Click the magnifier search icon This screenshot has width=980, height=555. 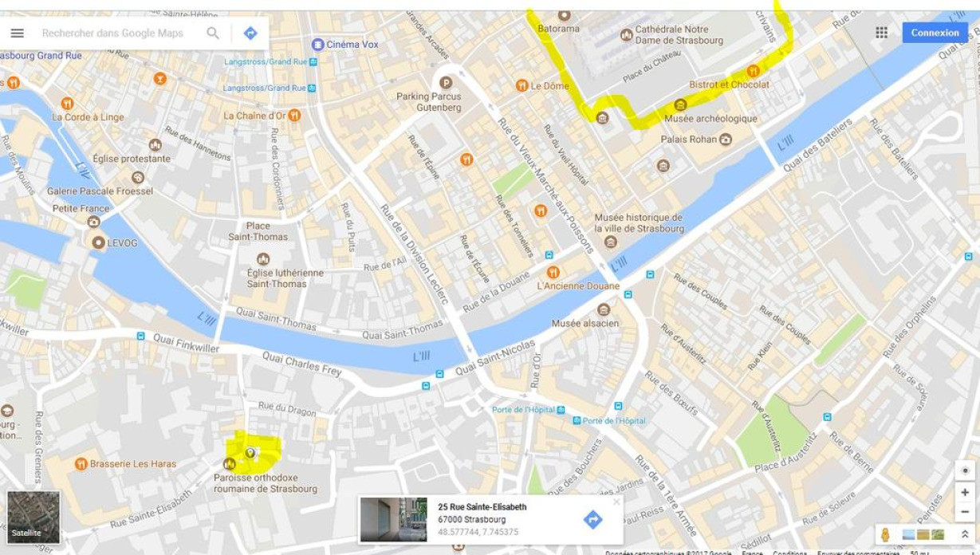213,33
